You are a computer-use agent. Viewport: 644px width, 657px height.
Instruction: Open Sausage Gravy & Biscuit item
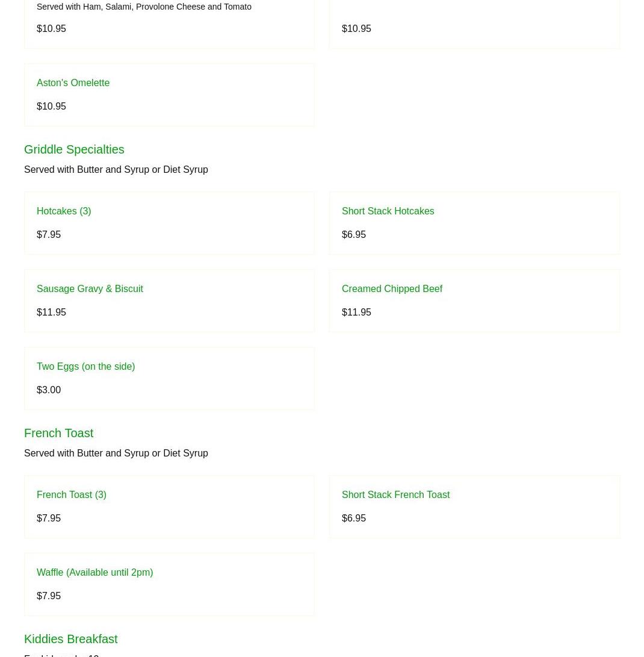tap(90, 289)
